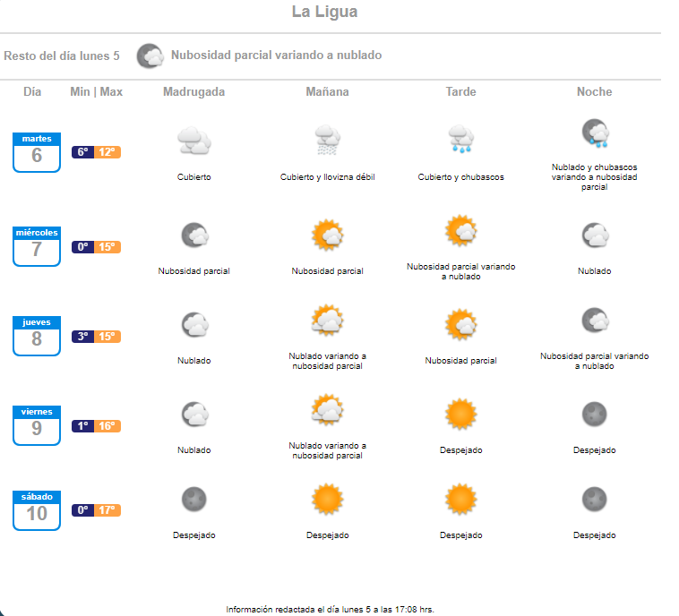Click the 'Cubierto' text for Tuesday Madrugada
Image resolution: width=679 pixels, height=616 pixels.
click(194, 177)
